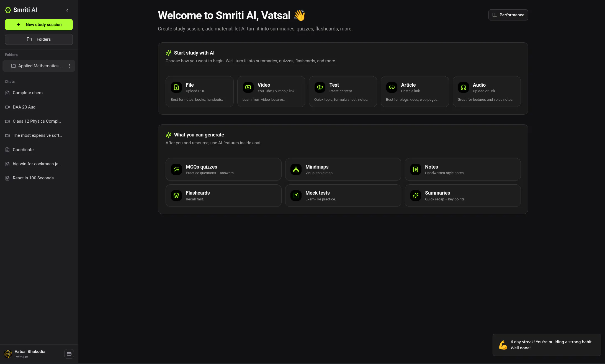Click Vatsal Bhakodia profile avatar
Image resolution: width=605 pixels, height=364 pixels.
coord(8,354)
